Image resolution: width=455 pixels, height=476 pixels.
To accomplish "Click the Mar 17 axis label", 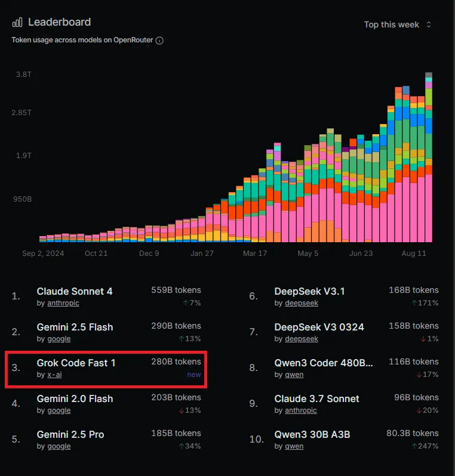I will (x=255, y=254).
